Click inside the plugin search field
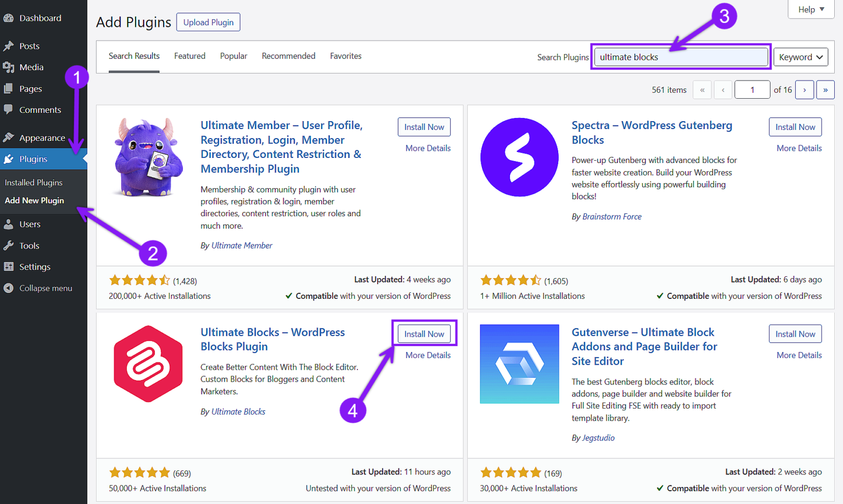The width and height of the screenshot is (843, 504). [x=681, y=56]
